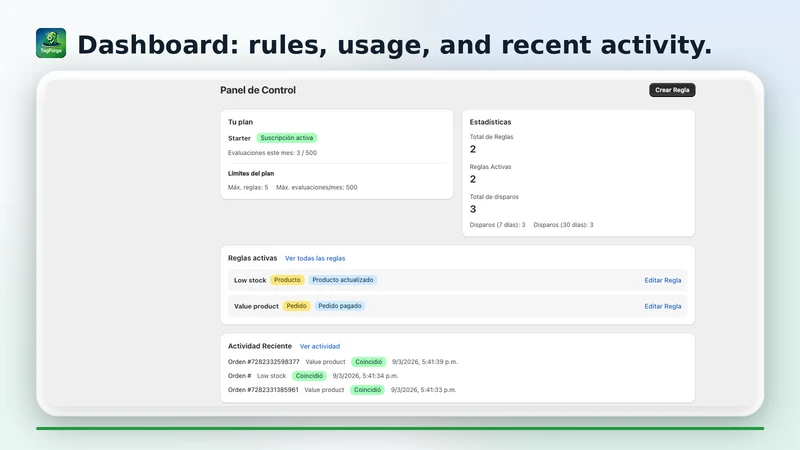
Task: Click the Reglas activas section heading
Action: click(x=253, y=258)
